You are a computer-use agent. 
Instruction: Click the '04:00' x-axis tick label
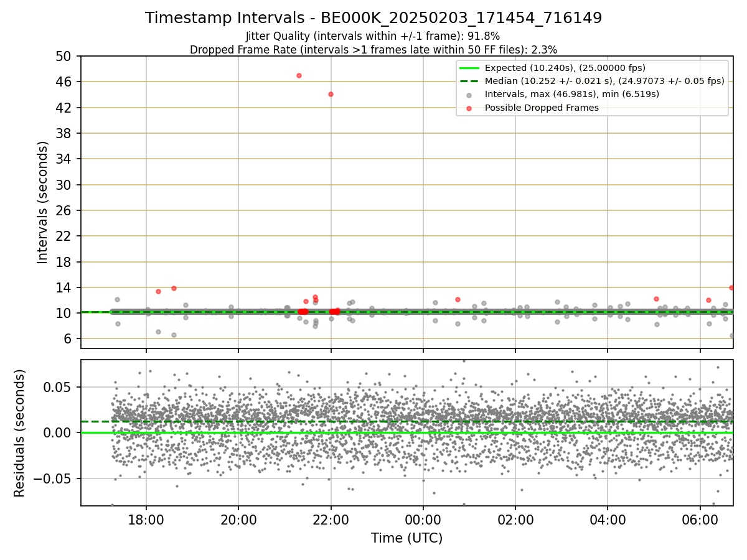click(608, 520)
